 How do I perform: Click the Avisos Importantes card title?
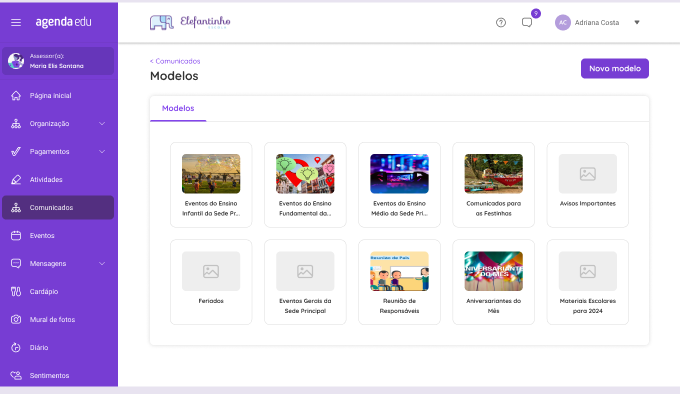(x=588, y=203)
